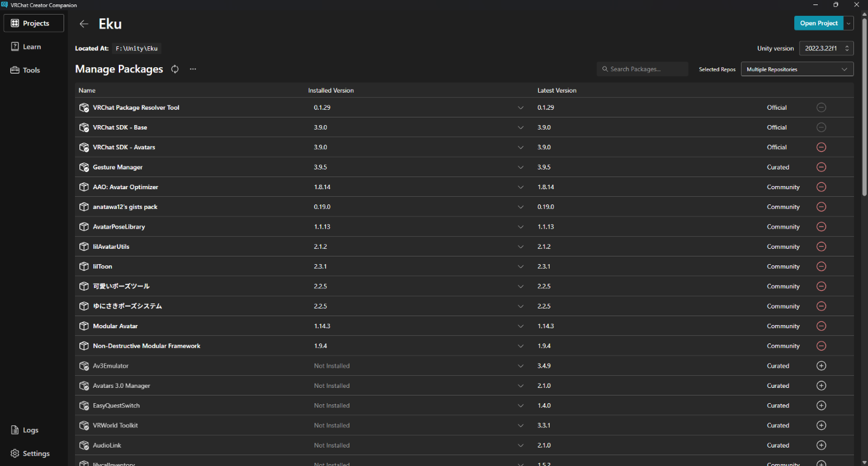Click the package icon beside AudioLink
868x466 pixels.
pos(84,446)
